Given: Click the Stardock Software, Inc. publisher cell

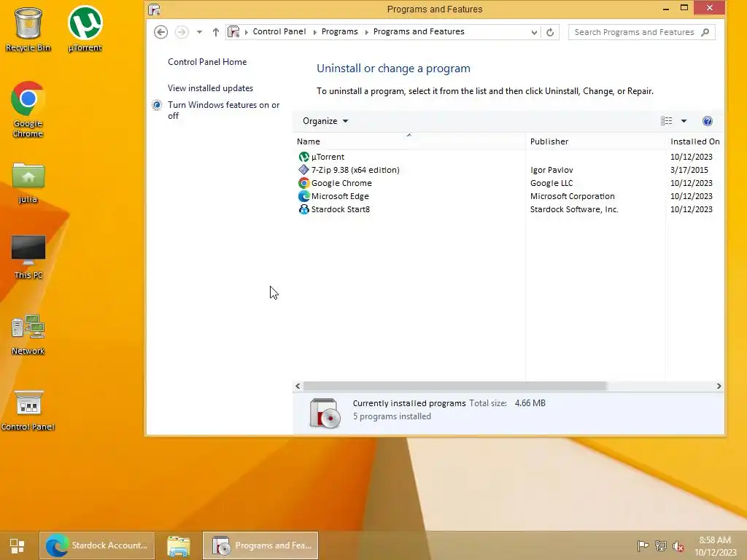Looking at the screenshot, I should (574, 209).
